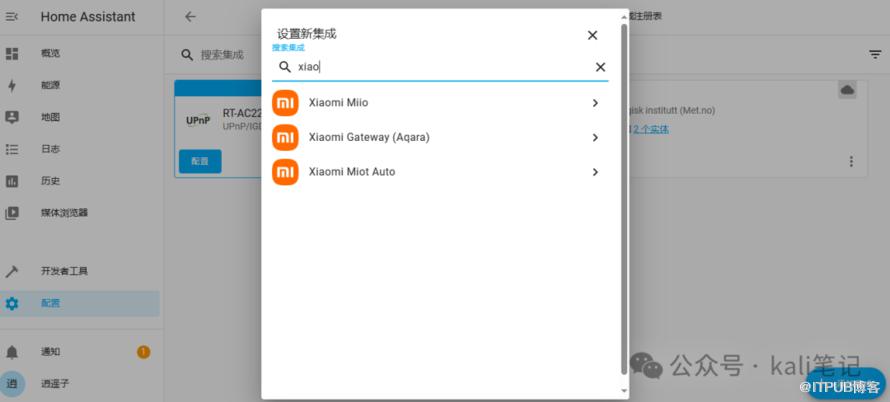Viewport: 890px width, 402px height.
Task: Open the filter icon on integrations page
Action: [x=875, y=55]
